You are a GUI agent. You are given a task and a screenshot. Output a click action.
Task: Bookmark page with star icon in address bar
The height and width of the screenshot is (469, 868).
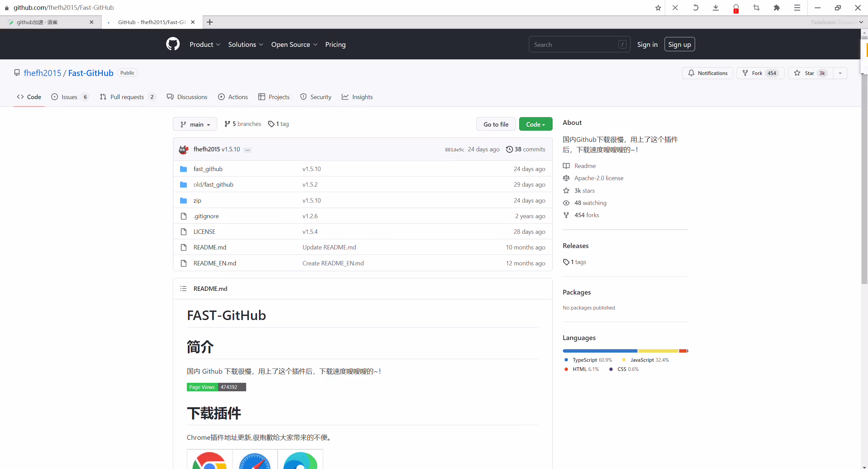(x=658, y=7)
